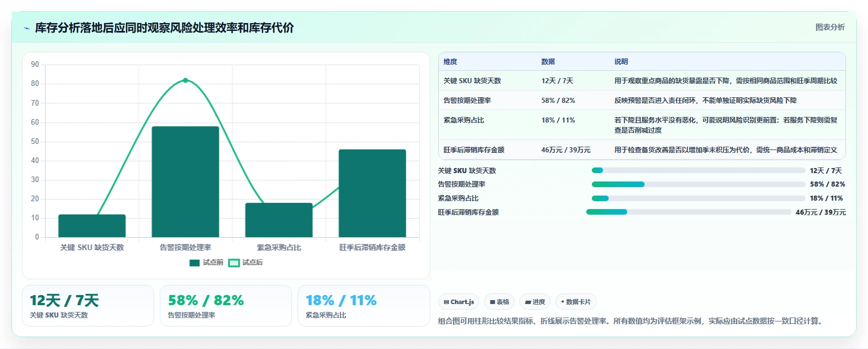The width and height of the screenshot is (868, 349).
Task: Click the description starting 用于观察重点商品
Action: point(726,81)
